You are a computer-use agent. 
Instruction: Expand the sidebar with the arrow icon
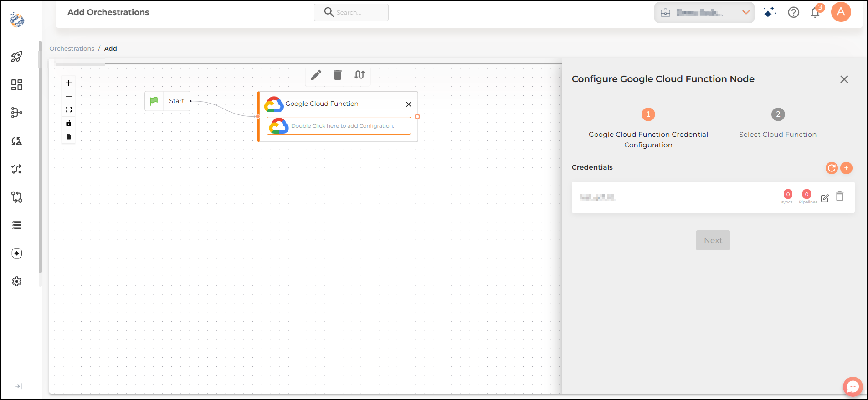(19, 386)
